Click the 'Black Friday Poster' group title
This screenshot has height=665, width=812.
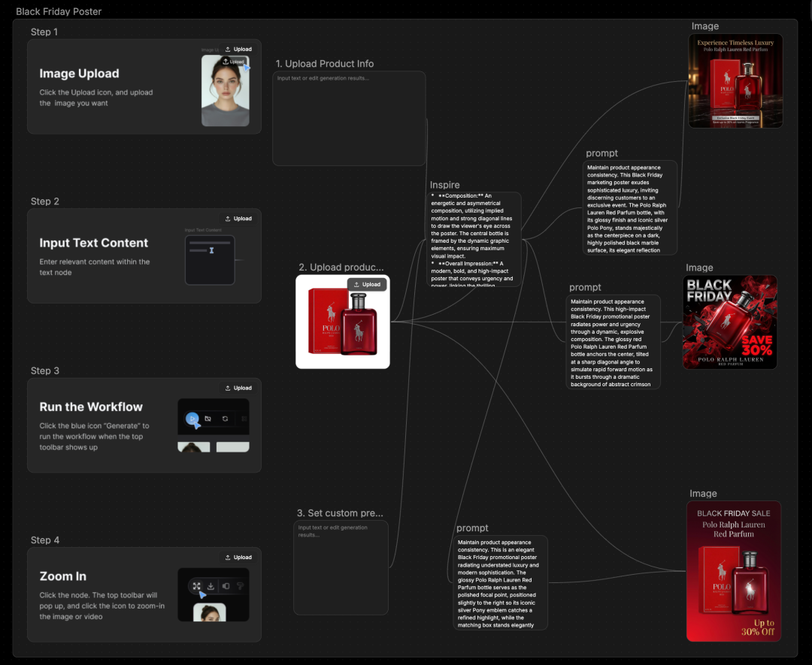coord(59,11)
